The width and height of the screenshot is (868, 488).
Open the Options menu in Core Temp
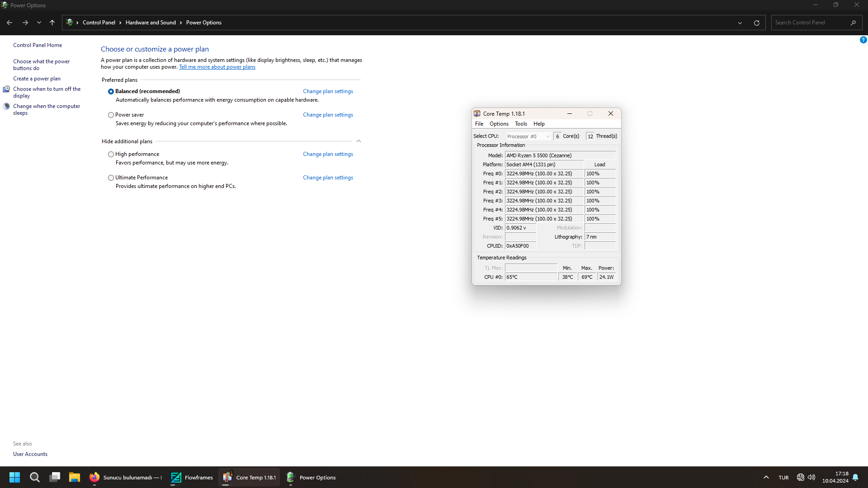499,124
